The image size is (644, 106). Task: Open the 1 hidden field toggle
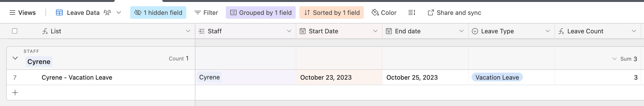click(158, 12)
